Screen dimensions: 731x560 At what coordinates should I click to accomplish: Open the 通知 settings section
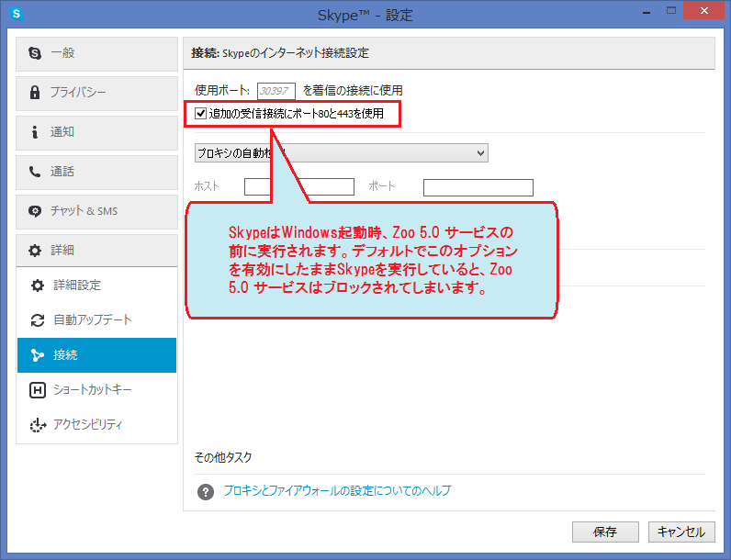97,133
